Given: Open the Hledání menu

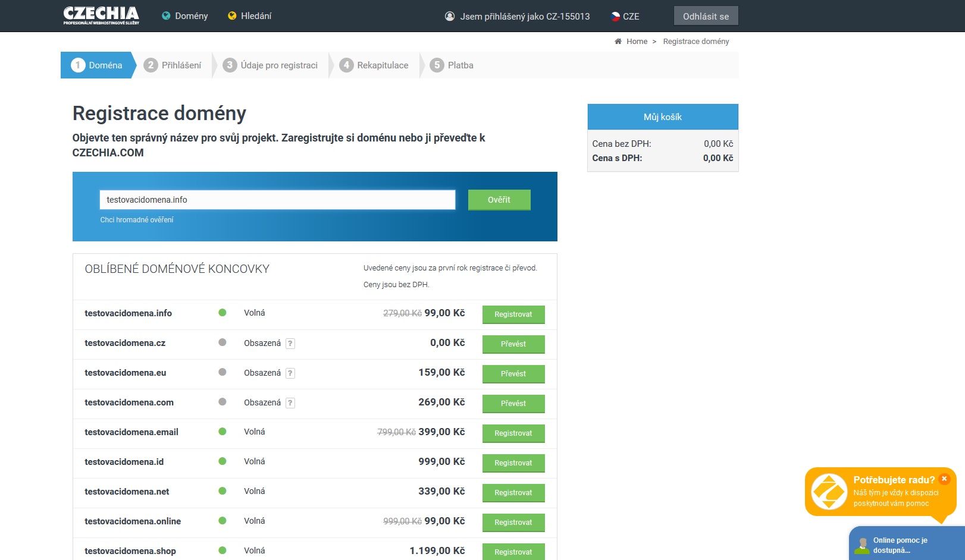Looking at the screenshot, I should (250, 16).
